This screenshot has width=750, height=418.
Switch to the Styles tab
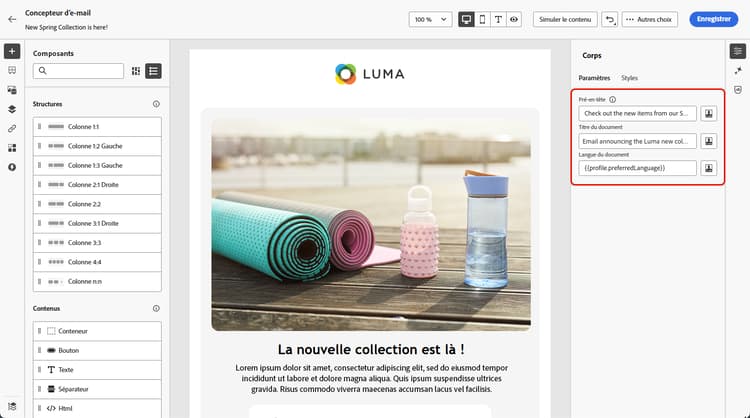[x=629, y=78]
